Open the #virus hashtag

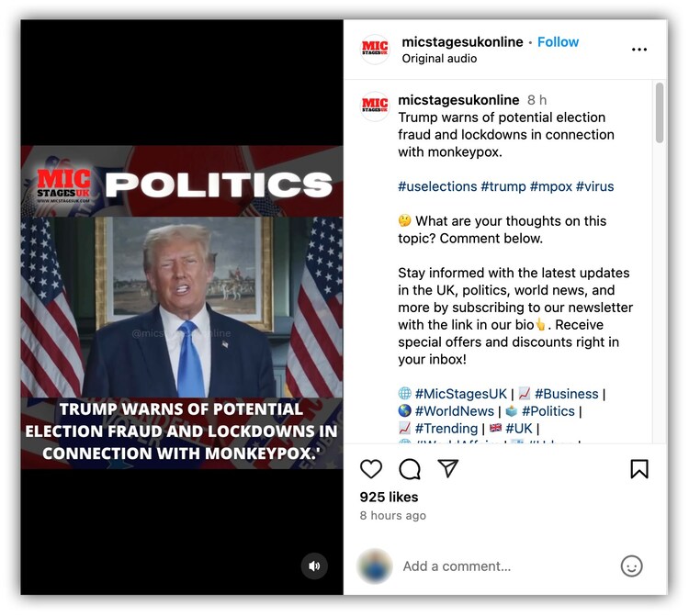[x=595, y=186]
